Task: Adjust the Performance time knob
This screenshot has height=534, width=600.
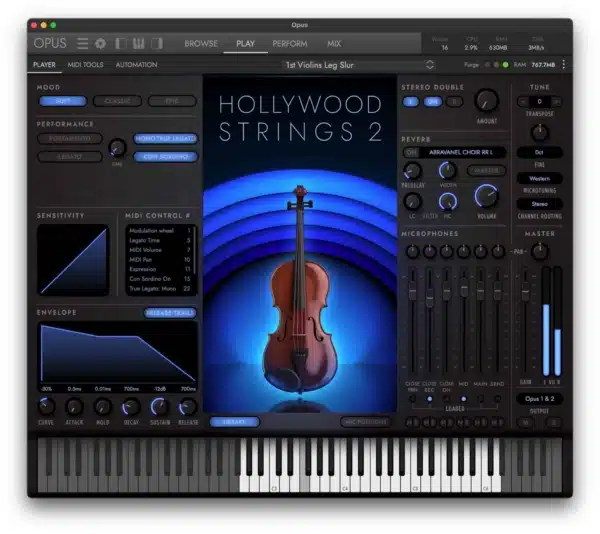Action: tap(117, 148)
